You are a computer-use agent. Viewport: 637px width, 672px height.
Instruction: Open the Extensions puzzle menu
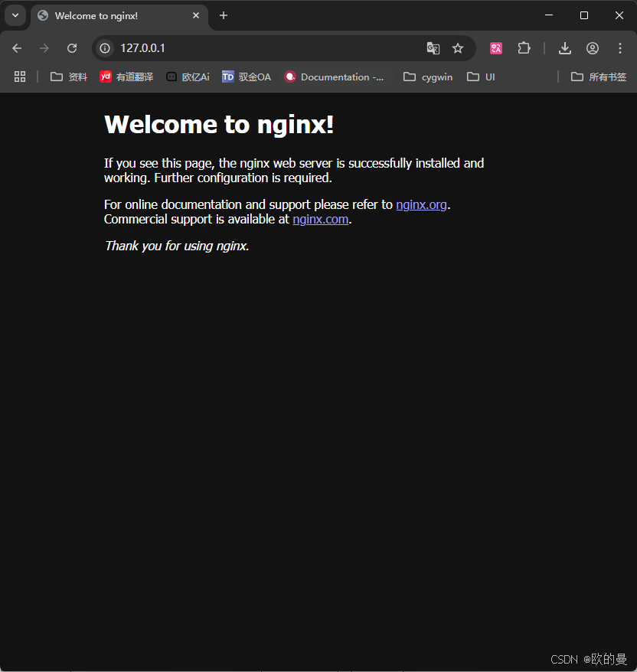[524, 48]
